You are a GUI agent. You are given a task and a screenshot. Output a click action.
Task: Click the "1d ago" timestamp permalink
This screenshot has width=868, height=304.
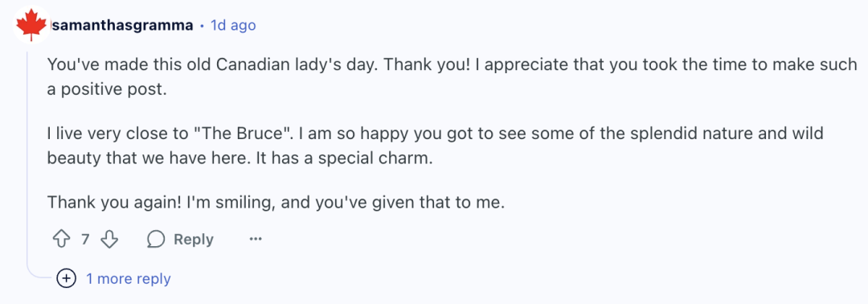tap(233, 26)
